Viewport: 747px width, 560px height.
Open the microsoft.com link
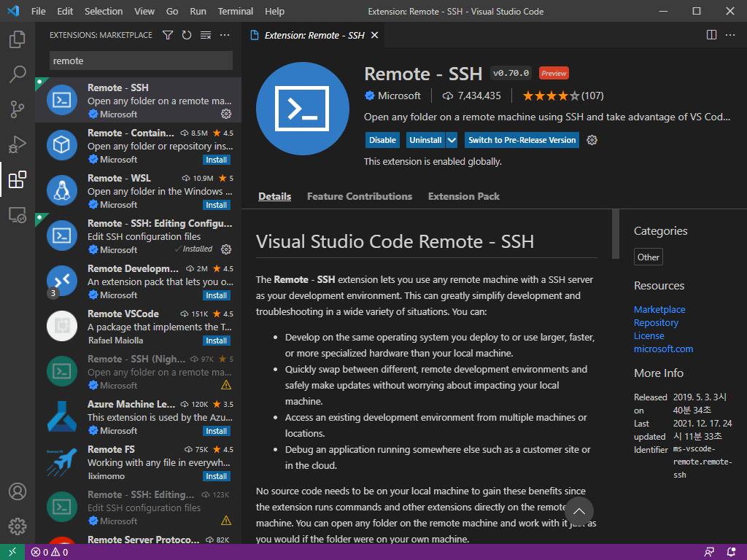click(x=663, y=349)
